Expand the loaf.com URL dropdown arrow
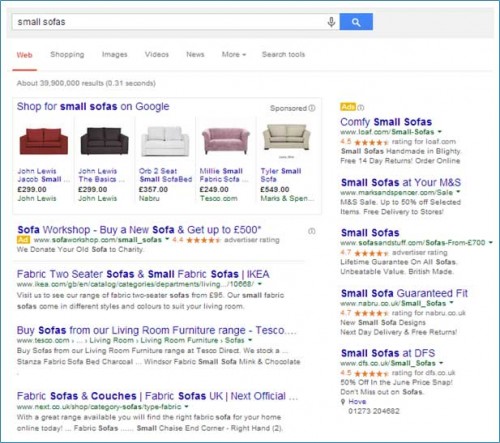The height and width of the screenshot is (443, 500). click(440, 131)
